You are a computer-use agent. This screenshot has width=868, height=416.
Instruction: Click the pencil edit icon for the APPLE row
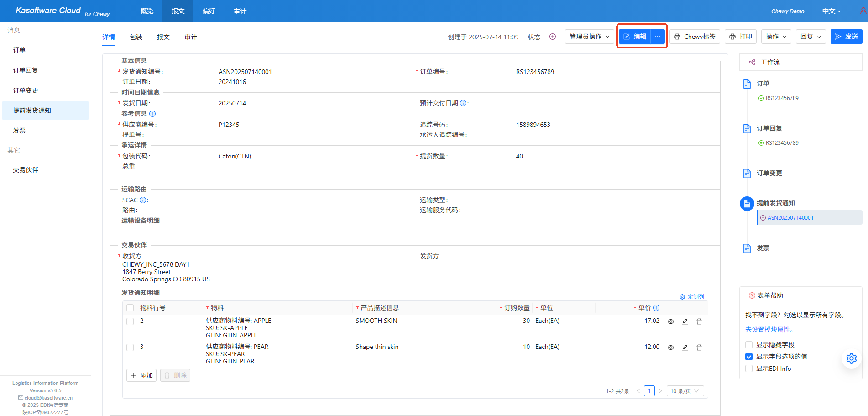(x=685, y=321)
